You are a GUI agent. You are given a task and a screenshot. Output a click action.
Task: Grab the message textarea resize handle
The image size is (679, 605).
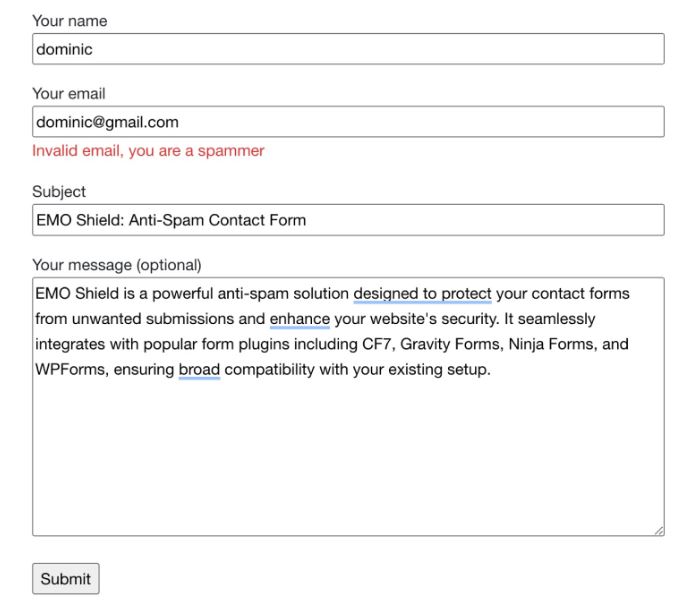[659, 531]
